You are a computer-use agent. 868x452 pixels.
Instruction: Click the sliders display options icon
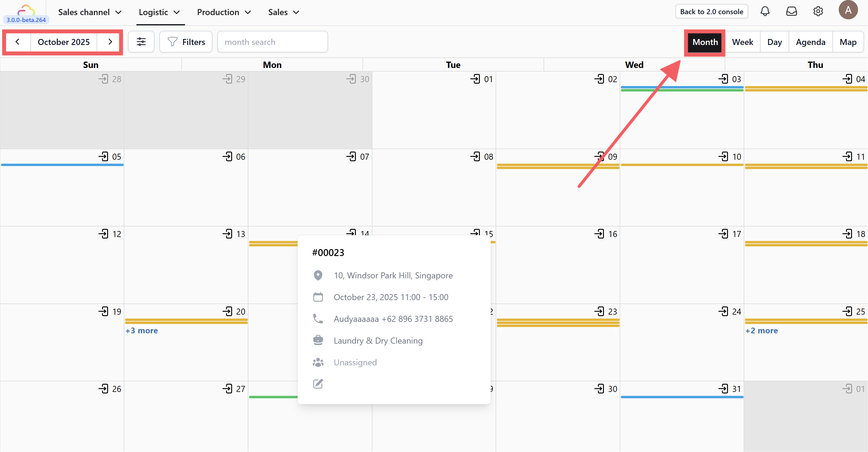[x=141, y=42]
